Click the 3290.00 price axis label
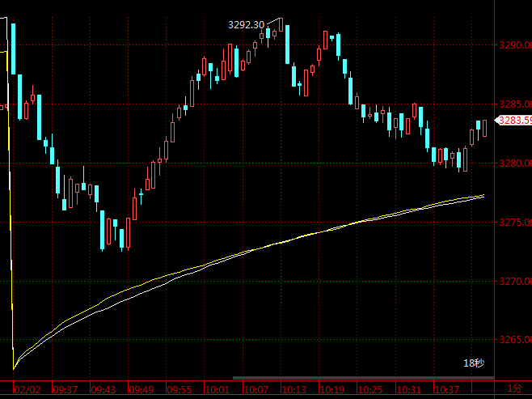Image resolution: width=532 pixels, height=399 pixels. [x=515, y=45]
